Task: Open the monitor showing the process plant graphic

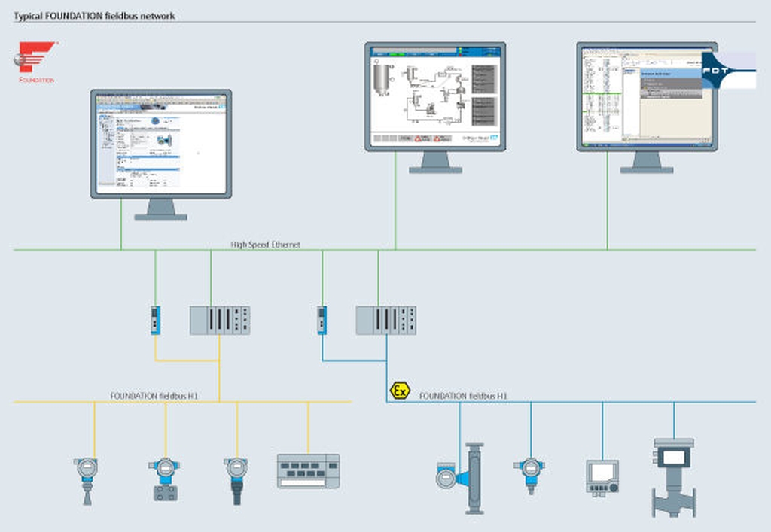Action: [435, 107]
